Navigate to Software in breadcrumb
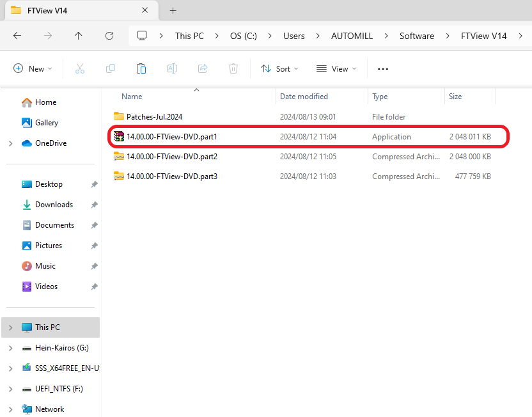 (417, 36)
